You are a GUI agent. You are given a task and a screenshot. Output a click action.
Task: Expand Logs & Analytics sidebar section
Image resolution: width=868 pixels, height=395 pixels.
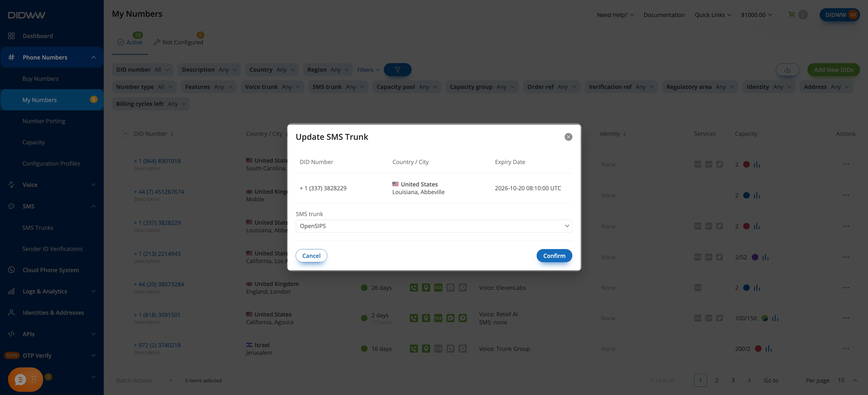[51, 291]
